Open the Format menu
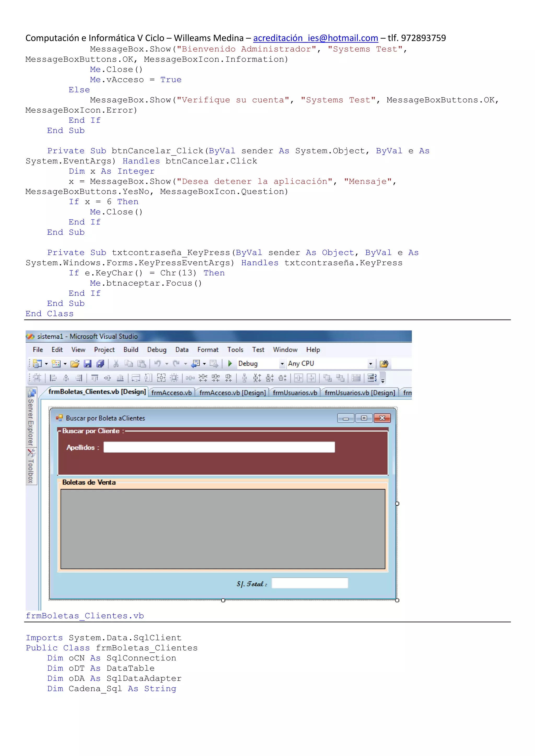 [x=208, y=350]
